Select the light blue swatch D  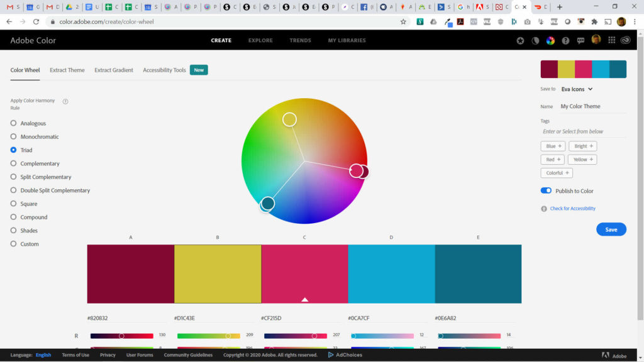[x=391, y=274]
